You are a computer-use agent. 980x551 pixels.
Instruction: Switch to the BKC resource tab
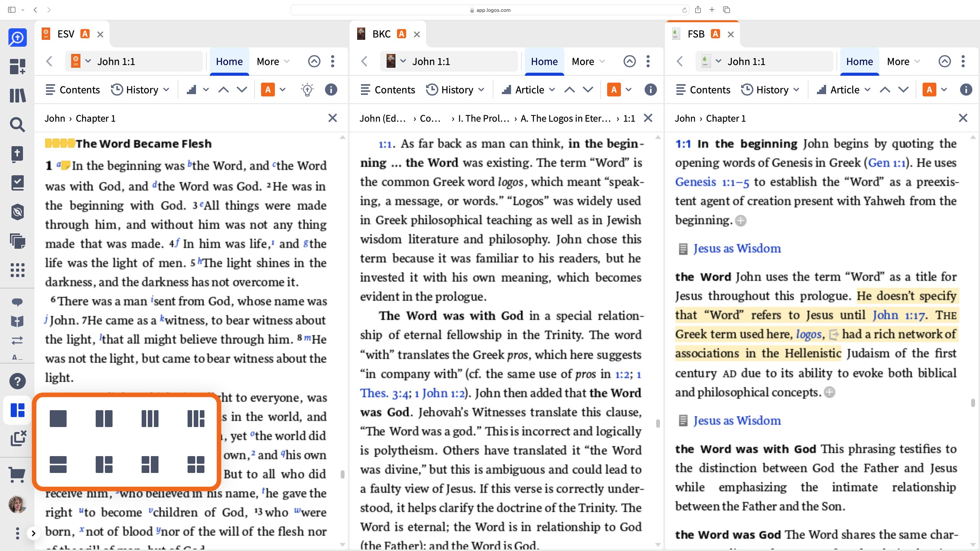381,34
